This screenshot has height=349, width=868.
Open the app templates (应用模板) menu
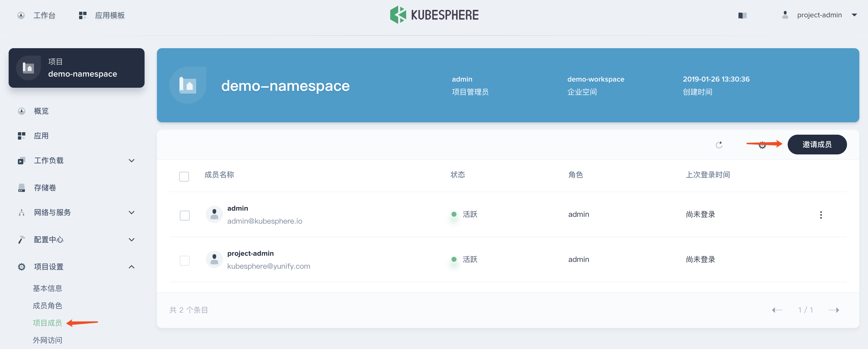coord(110,15)
